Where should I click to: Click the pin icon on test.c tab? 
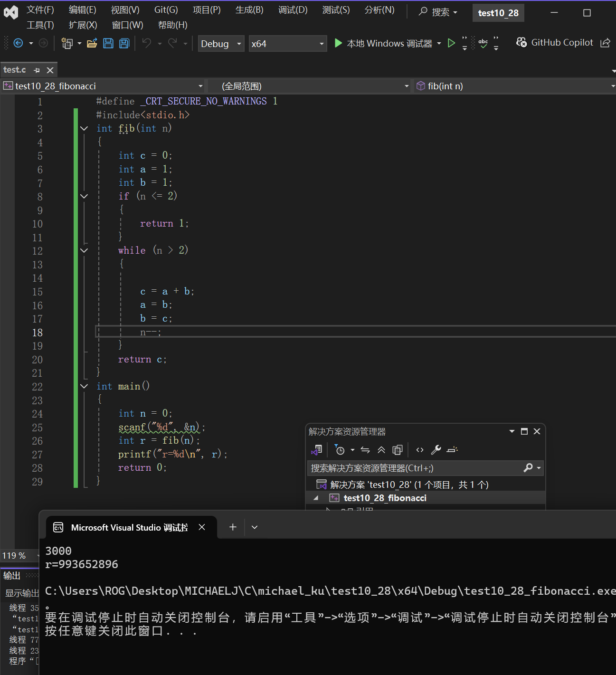click(x=37, y=70)
